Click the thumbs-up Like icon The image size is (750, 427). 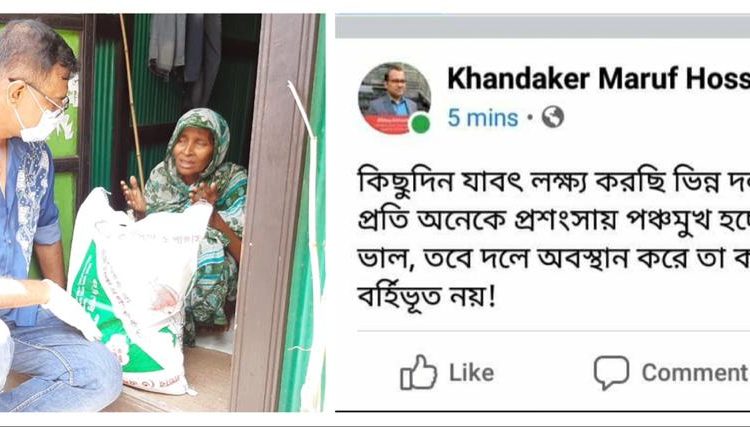(419, 372)
